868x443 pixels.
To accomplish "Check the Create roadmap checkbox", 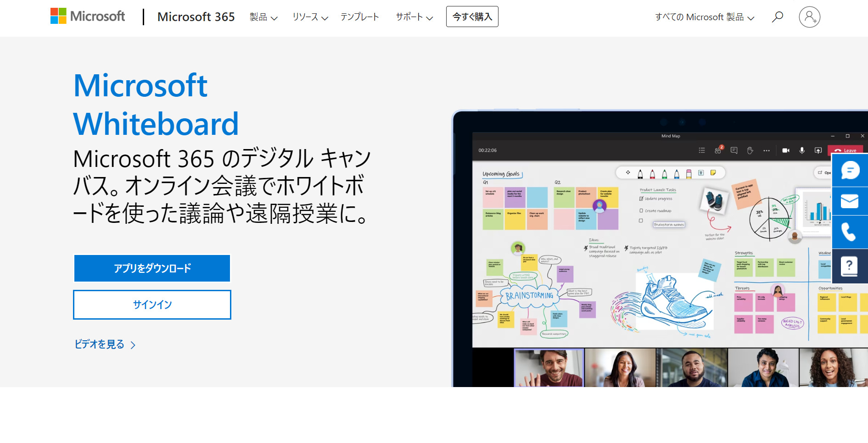I will point(641,210).
